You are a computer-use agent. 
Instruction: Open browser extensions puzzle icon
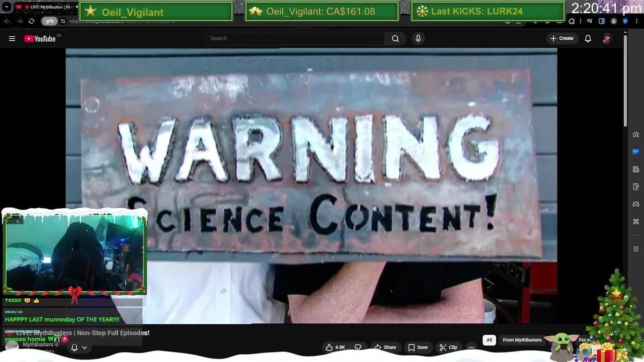point(572,21)
